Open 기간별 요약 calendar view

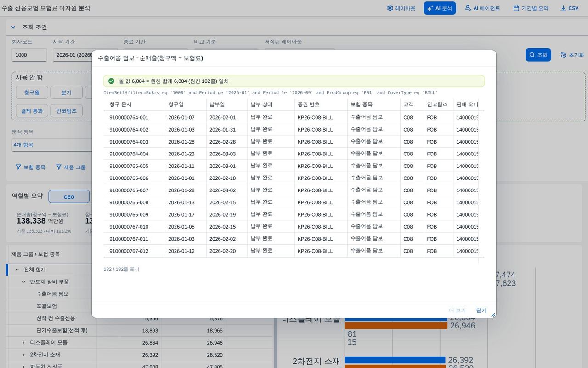tap(531, 8)
